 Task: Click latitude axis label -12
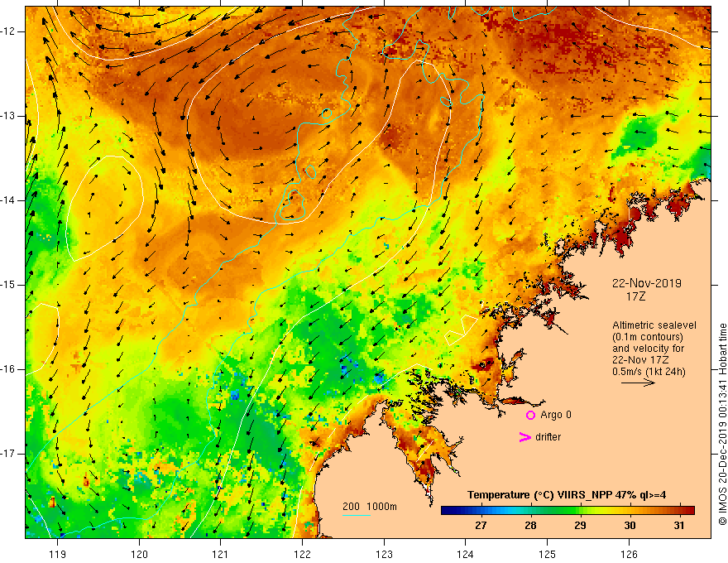click(x=9, y=31)
